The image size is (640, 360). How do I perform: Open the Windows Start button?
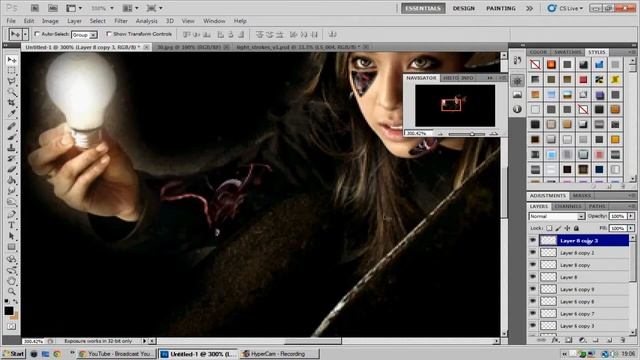pyautogui.click(x=13, y=354)
